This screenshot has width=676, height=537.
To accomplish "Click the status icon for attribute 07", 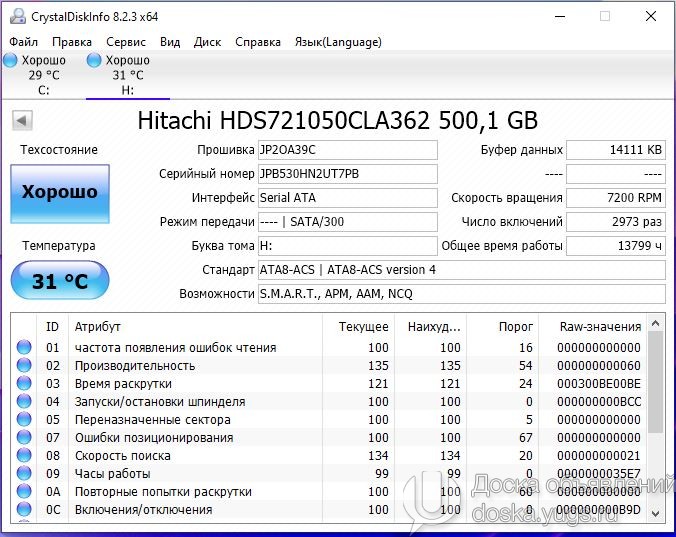I will (24, 437).
